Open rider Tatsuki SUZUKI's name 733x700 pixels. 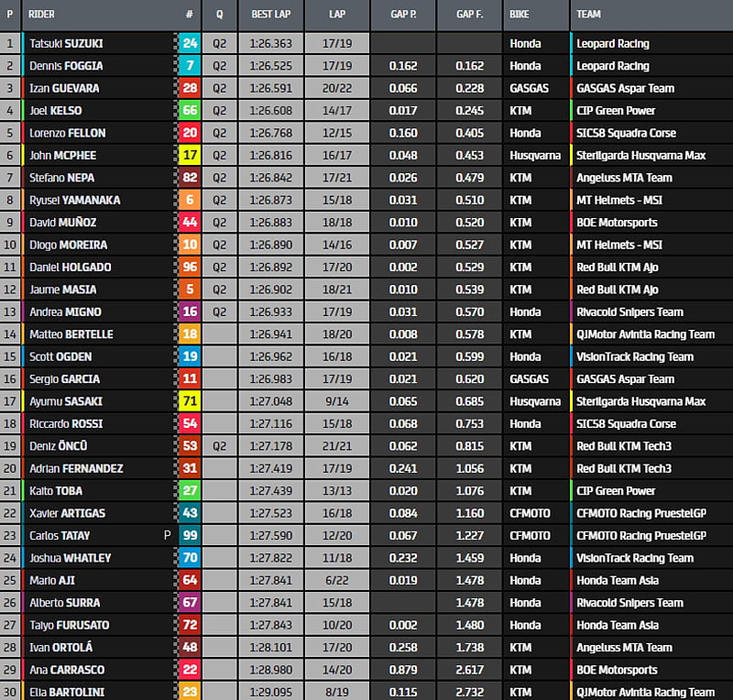65,43
